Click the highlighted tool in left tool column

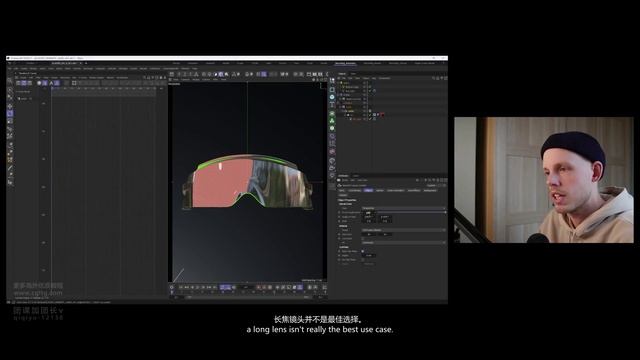click(x=10, y=113)
